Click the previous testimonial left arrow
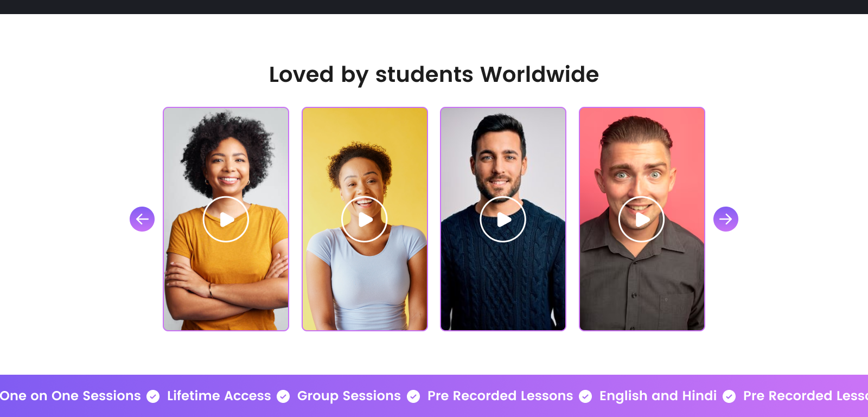The image size is (868, 417). point(142,219)
